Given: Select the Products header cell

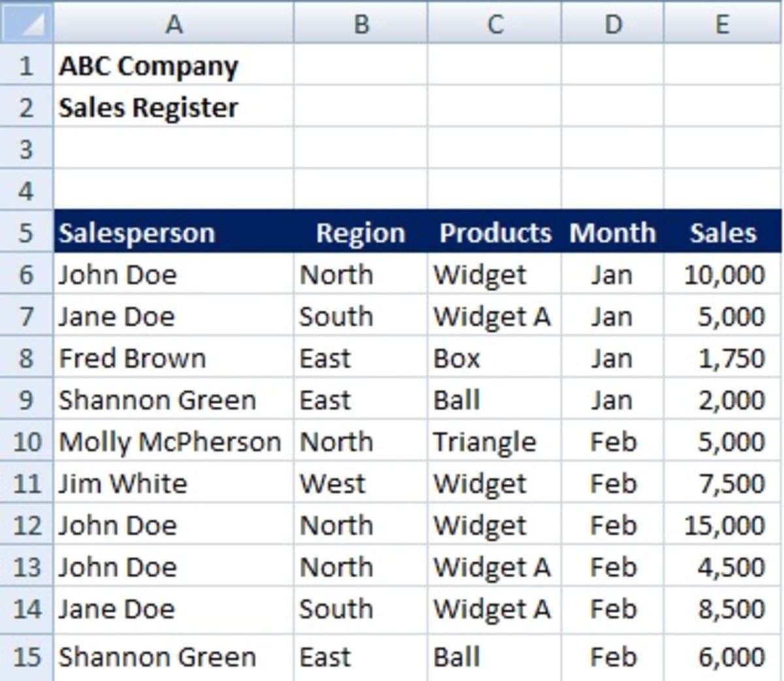Looking at the screenshot, I should click(495, 232).
